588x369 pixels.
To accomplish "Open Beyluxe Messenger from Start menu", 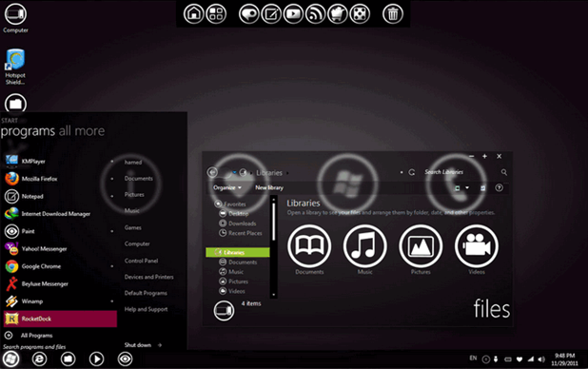I will click(60, 283).
